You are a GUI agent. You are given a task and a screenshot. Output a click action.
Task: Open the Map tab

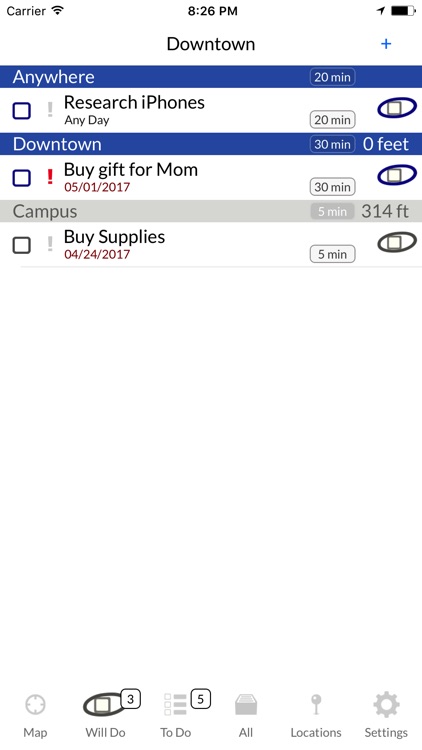pyautogui.click(x=35, y=715)
